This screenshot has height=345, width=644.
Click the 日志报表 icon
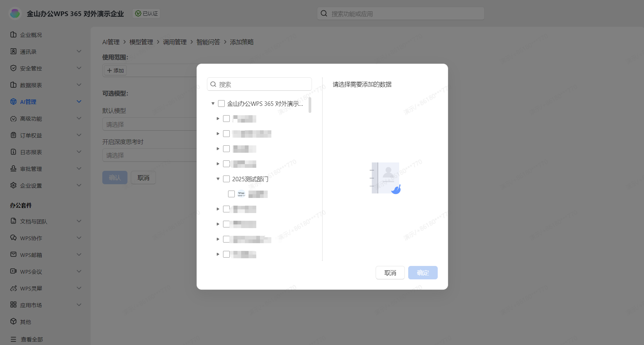(13, 152)
